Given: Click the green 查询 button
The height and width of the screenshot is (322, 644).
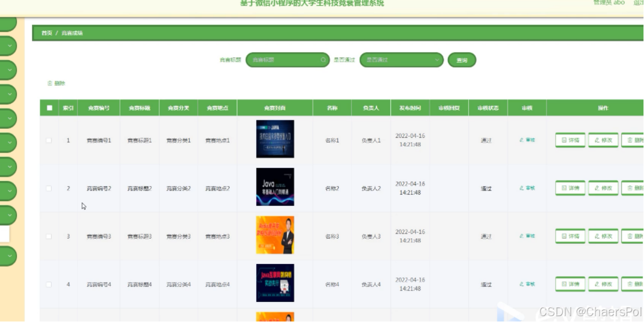Looking at the screenshot, I should 462,60.
